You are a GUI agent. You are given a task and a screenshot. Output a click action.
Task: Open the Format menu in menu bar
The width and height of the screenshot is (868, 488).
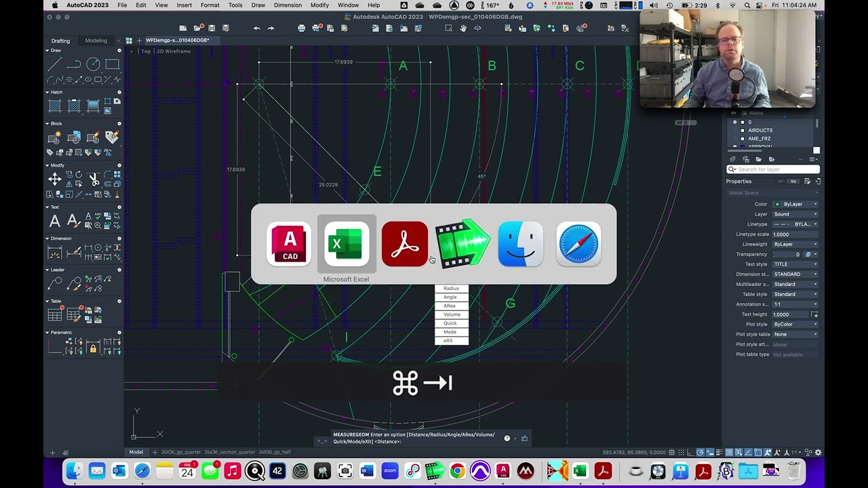click(210, 5)
